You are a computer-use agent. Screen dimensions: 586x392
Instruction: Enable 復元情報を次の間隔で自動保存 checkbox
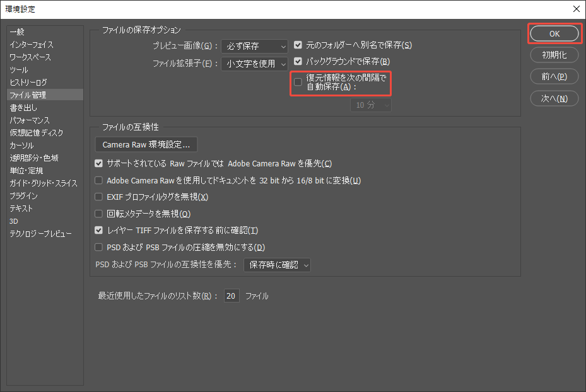(298, 81)
